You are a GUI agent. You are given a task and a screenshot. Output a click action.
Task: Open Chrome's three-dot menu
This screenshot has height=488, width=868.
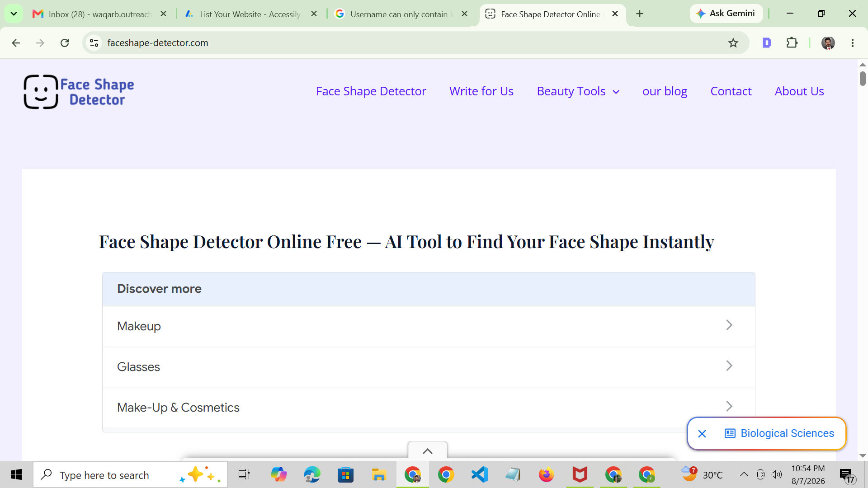point(852,43)
